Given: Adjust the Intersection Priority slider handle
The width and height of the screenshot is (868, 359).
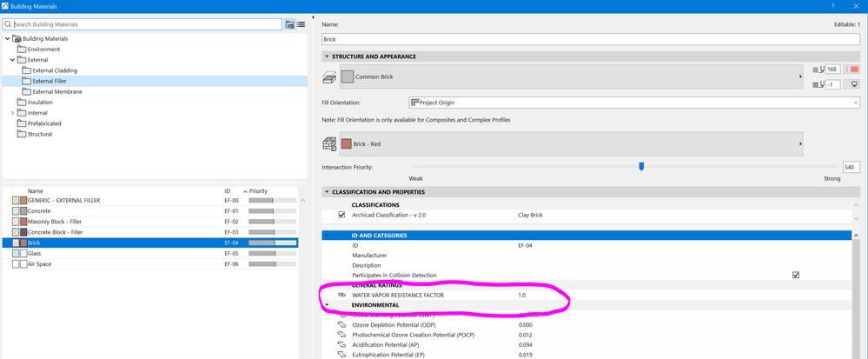Looking at the screenshot, I should 641,166.
